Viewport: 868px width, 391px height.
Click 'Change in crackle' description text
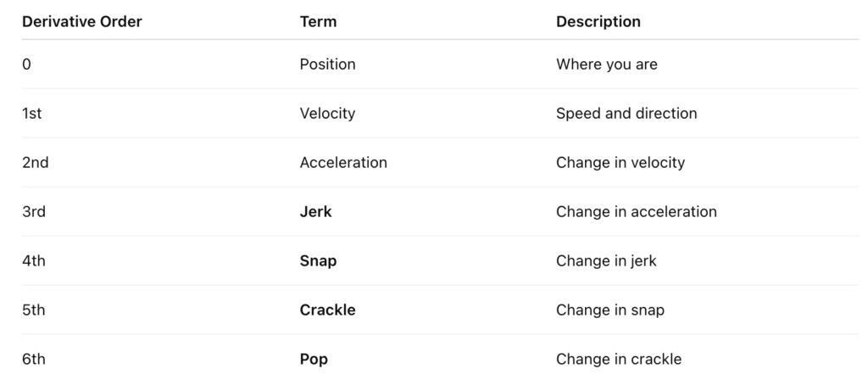[x=618, y=360]
